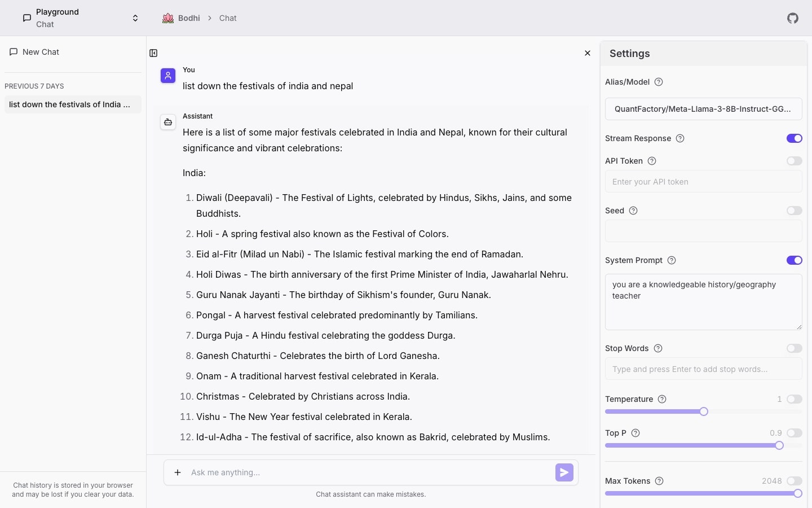This screenshot has height=508, width=812.
Task: Click the plus icon in message box
Action: pyautogui.click(x=178, y=472)
